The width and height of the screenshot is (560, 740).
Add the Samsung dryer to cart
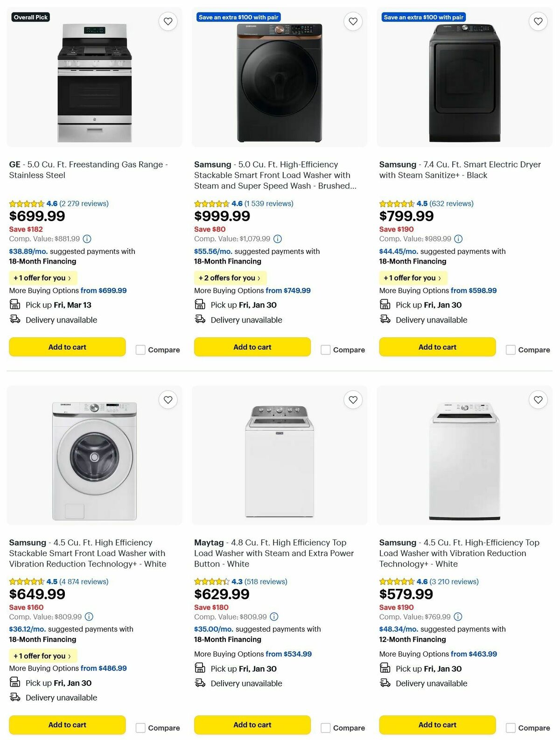(x=437, y=347)
